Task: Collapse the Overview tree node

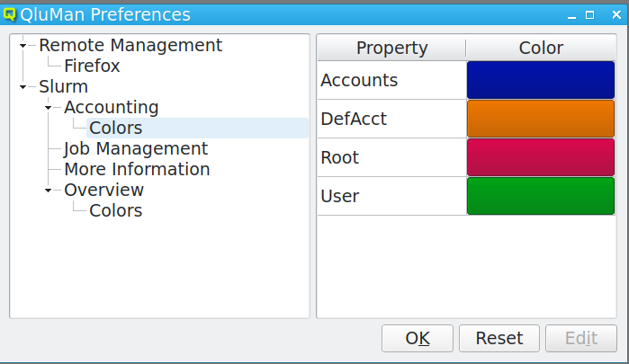Action: [48, 190]
